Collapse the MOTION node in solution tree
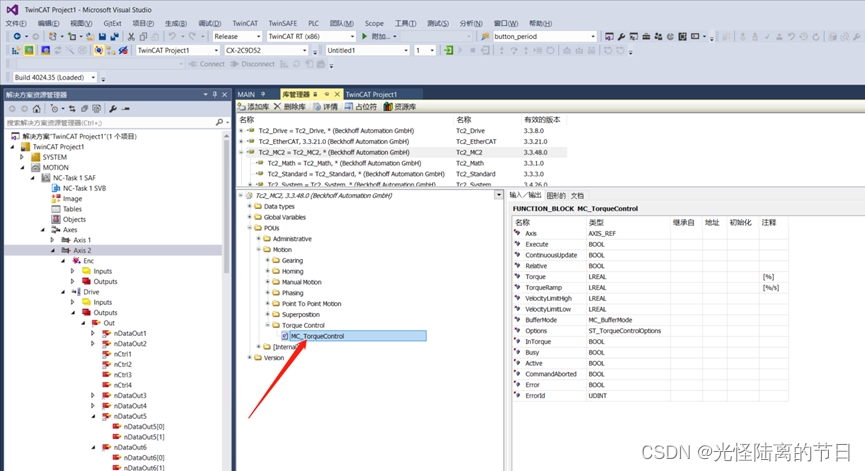The image size is (865, 471). 22,168
